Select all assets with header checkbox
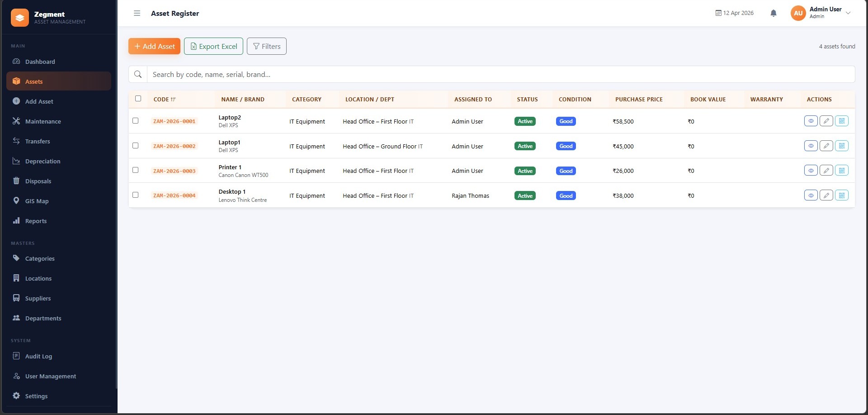The height and width of the screenshot is (415, 868). [138, 99]
